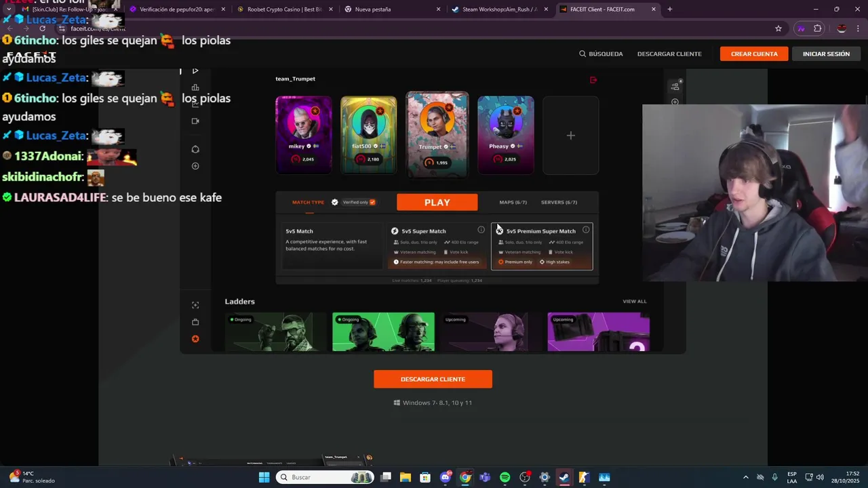Image resolution: width=868 pixels, height=488 pixels.
Task: Open Chrome from the taskbar
Action: click(x=465, y=477)
